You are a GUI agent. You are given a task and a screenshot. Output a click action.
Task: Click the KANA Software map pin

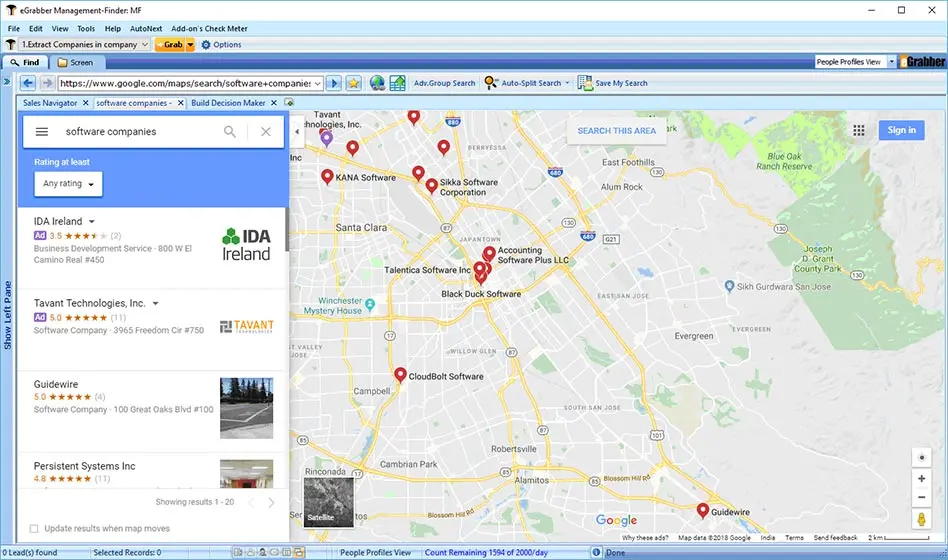(327, 177)
